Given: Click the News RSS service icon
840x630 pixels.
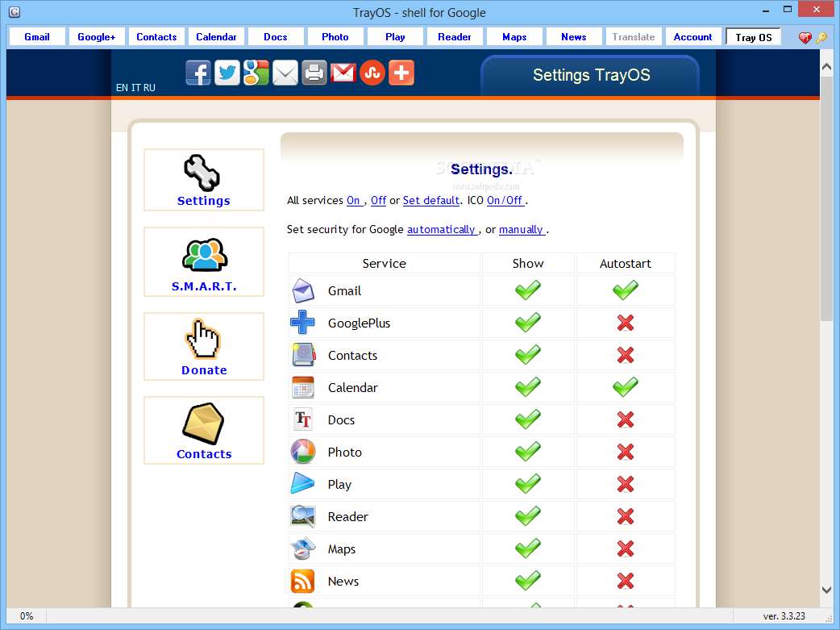Looking at the screenshot, I should tap(302, 582).
